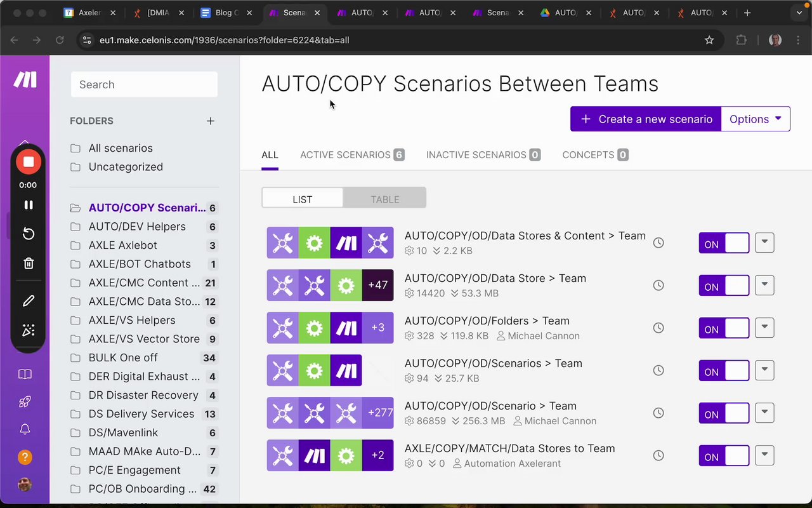
Task: Open the browser extensions puzzle icon
Action: (x=741, y=40)
